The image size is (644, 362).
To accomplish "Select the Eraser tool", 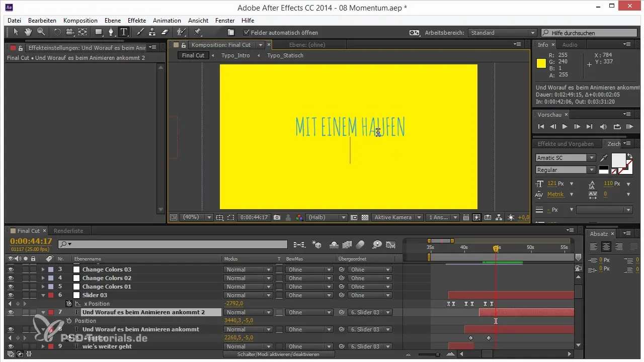I will (x=165, y=32).
